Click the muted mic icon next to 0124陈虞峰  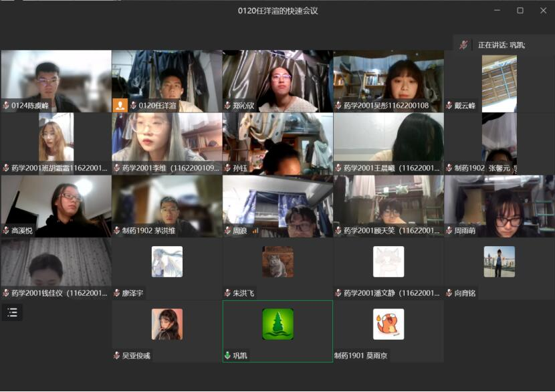pos(6,106)
